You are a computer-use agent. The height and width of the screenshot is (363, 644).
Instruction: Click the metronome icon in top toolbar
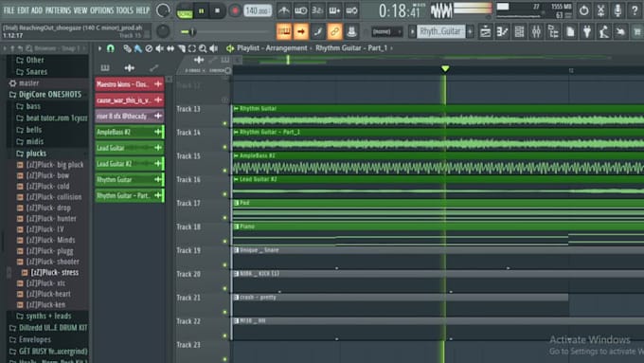[x=283, y=10]
